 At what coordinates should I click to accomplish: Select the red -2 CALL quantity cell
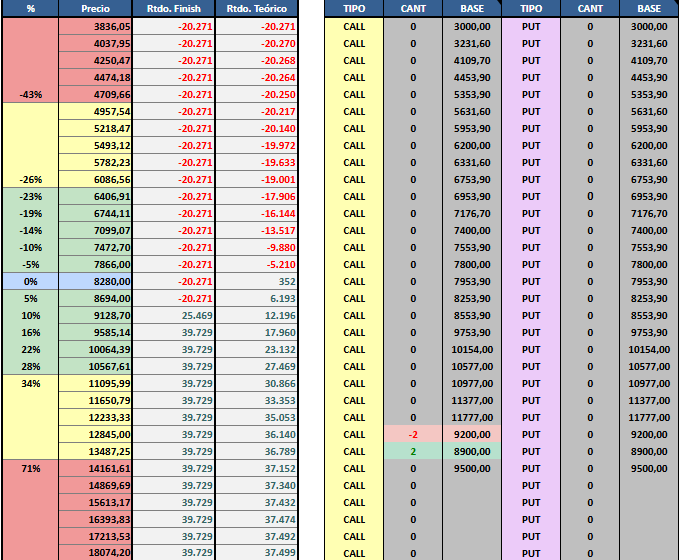coord(413,435)
